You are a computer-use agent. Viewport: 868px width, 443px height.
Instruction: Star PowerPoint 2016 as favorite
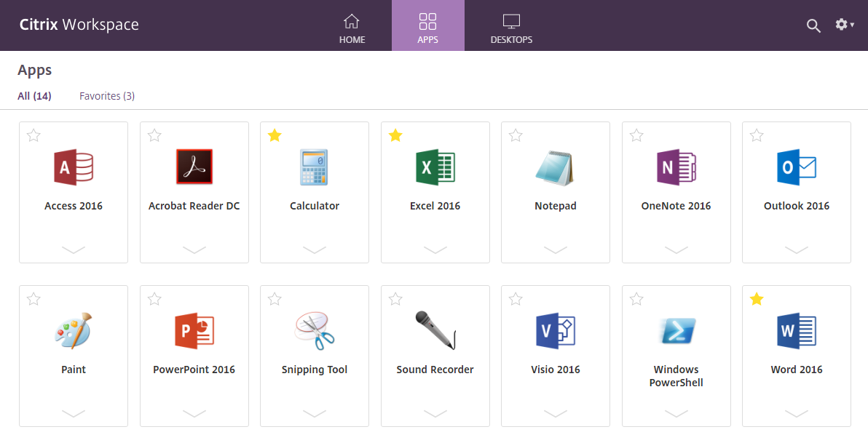(x=154, y=299)
